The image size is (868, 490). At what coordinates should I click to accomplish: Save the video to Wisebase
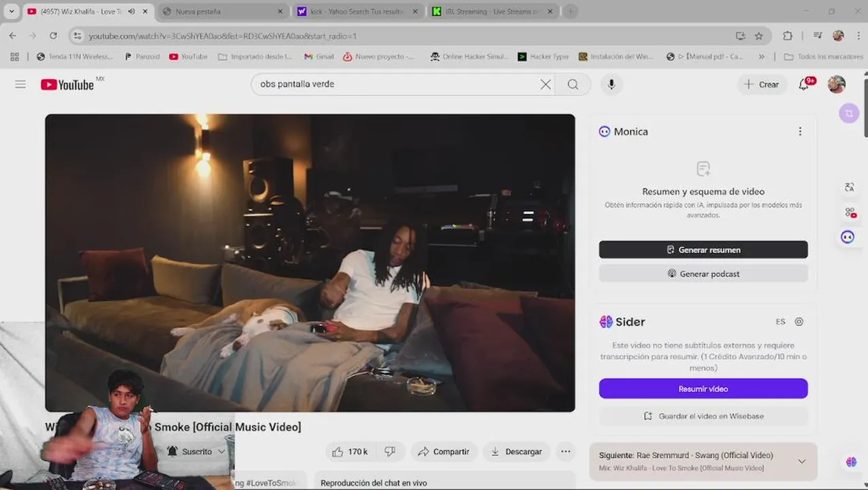point(703,416)
